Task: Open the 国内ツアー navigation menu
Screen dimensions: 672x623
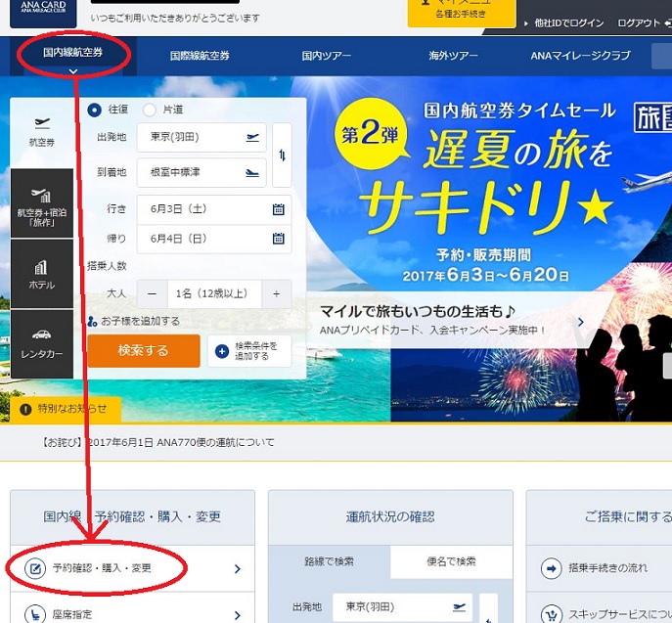Action: click(x=326, y=56)
